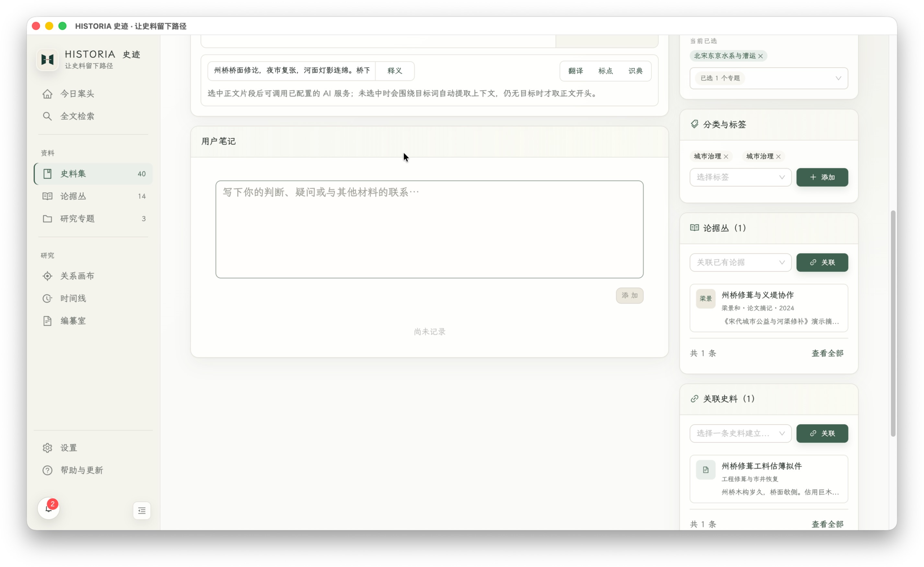
Task: Focus the 用户笔记 note textarea
Action: coord(429,229)
